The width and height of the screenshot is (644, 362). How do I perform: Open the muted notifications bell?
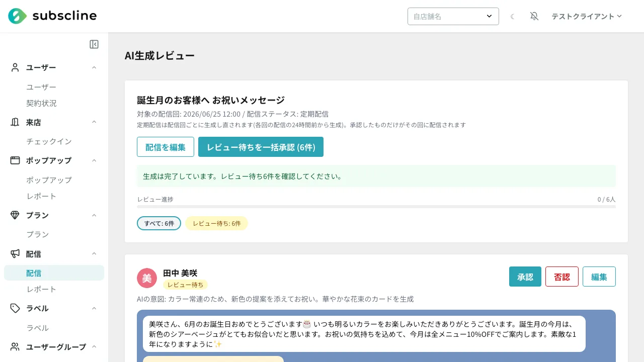(x=534, y=16)
